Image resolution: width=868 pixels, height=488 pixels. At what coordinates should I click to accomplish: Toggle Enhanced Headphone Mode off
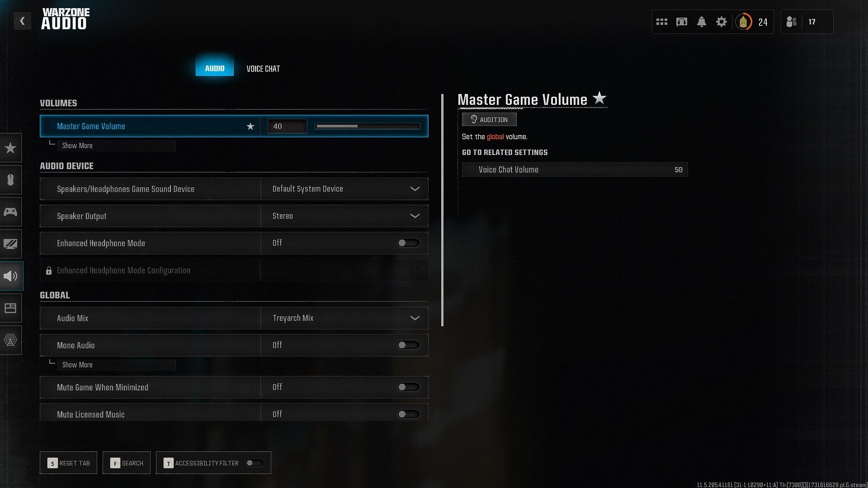pyautogui.click(x=408, y=243)
